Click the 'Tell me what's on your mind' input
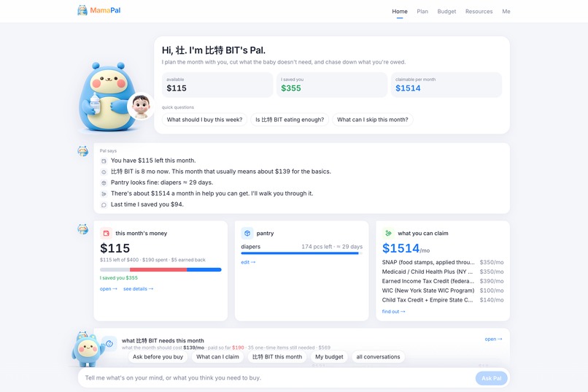 pos(276,377)
